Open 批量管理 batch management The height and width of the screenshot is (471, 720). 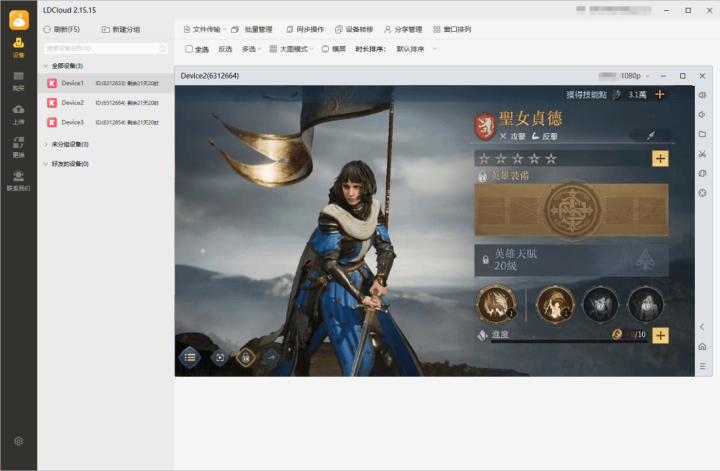coord(252,29)
